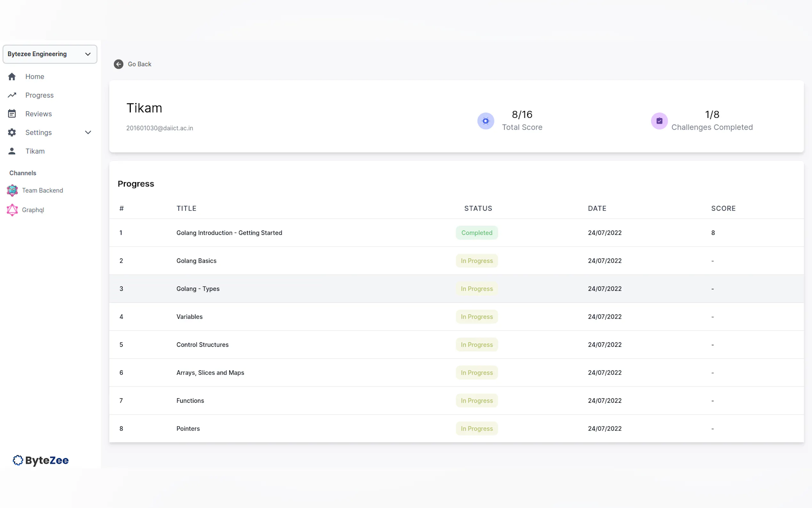Select the Golang Basics row title
This screenshot has height=508, width=812.
click(x=196, y=261)
